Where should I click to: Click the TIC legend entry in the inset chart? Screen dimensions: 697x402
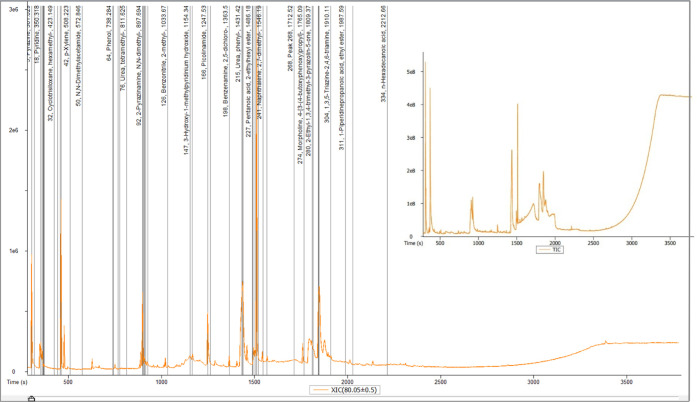tap(550, 250)
